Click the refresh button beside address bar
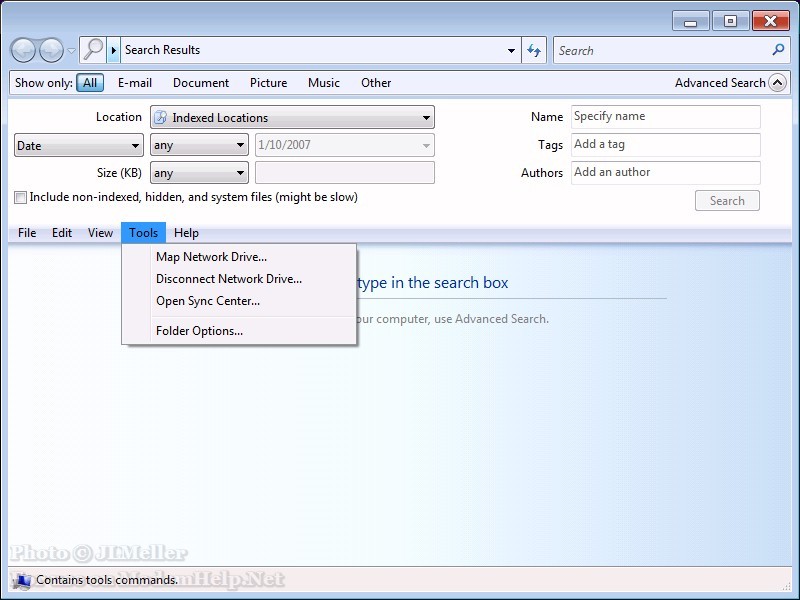This screenshot has width=800, height=600. coord(535,50)
